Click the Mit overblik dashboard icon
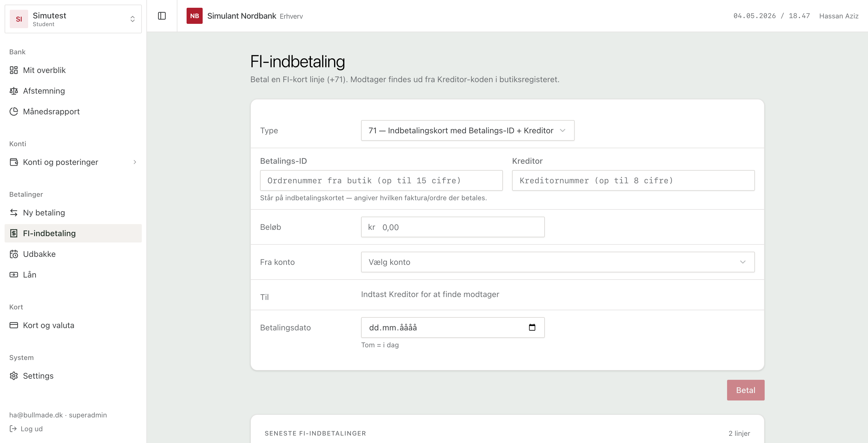This screenshot has height=443, width=868. (14, 70)
